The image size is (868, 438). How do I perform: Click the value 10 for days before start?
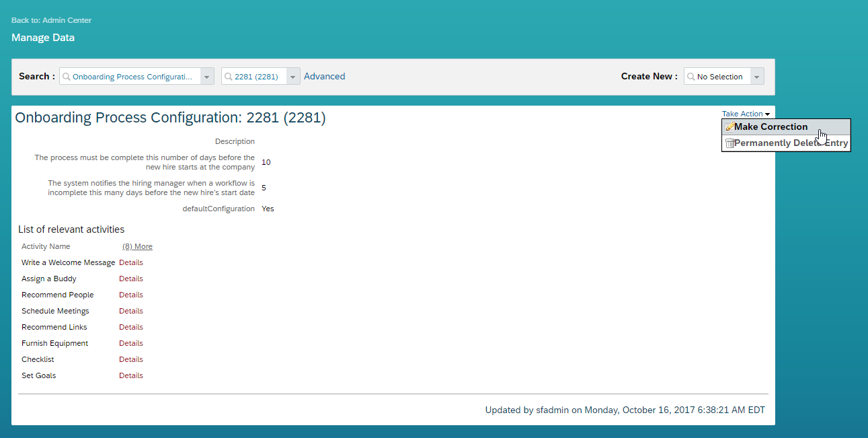coord(266,162)
